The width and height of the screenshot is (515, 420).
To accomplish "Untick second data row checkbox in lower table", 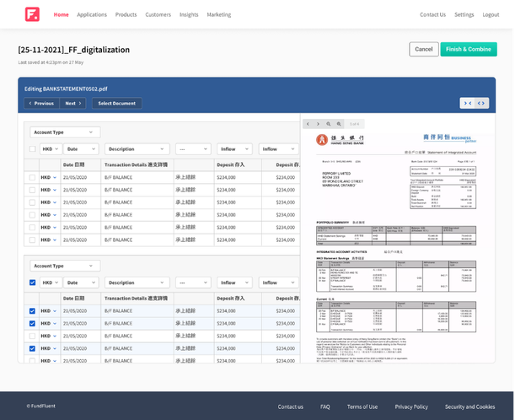I will (x=32, y=323).
